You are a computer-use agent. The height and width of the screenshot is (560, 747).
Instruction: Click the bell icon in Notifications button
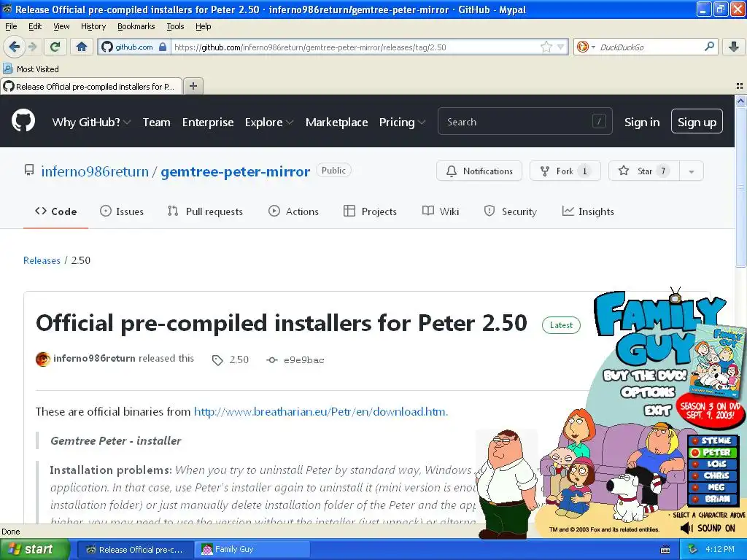tap(451, 171)
